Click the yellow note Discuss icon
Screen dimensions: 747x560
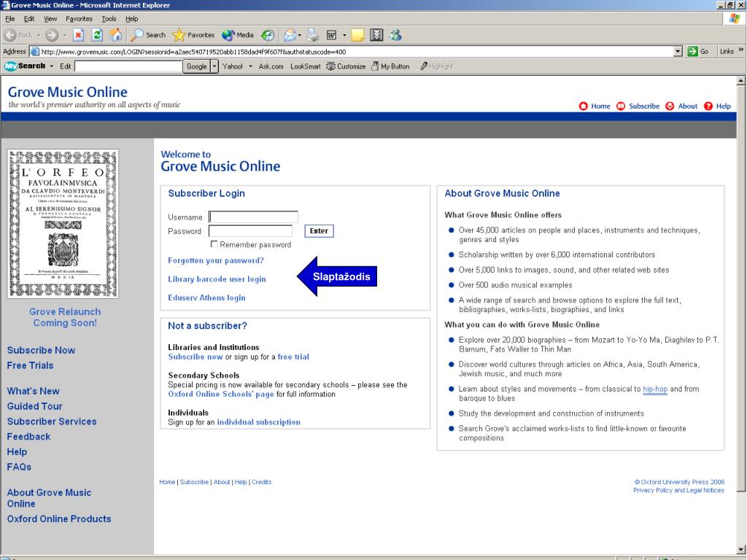point(357,35)
